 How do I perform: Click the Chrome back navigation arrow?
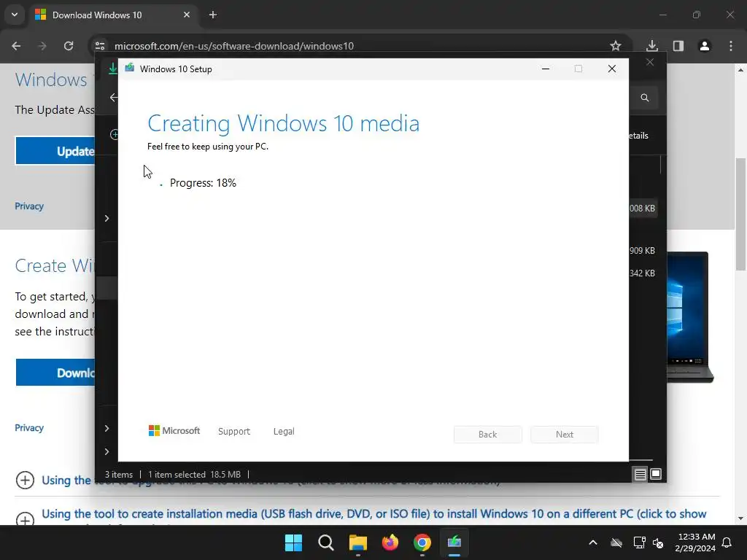tap(16, 46)
